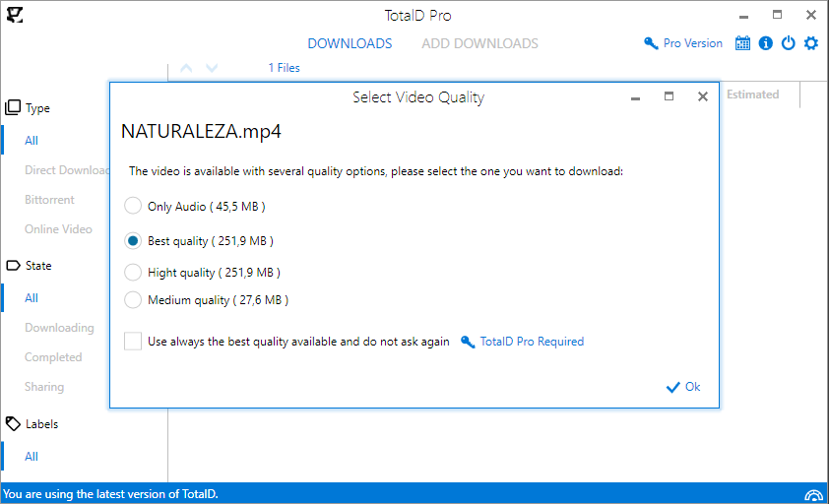Open settings gear icon
Image resolution: width=829 pixels, height=504 pixels.
(811, 43)
